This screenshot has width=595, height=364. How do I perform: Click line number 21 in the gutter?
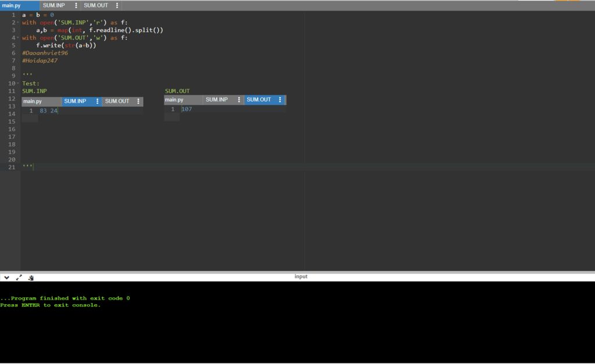(12, 167)
